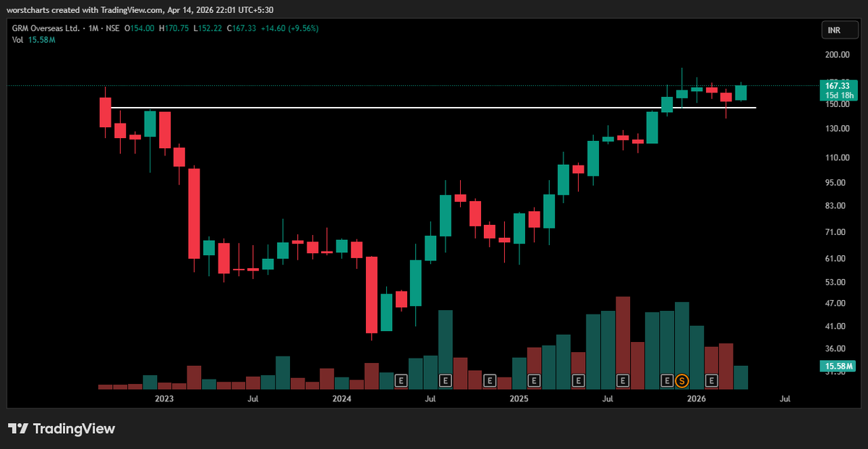Click the Jul label after 2026
Viewport: 868px width, 449px height.
[x=785, y=398]
